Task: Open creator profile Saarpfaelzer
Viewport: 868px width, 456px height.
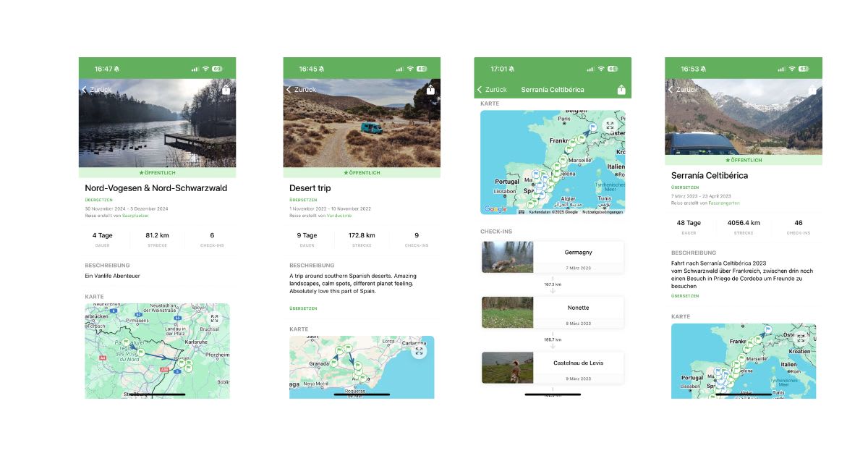Action: tap(135, 215)
